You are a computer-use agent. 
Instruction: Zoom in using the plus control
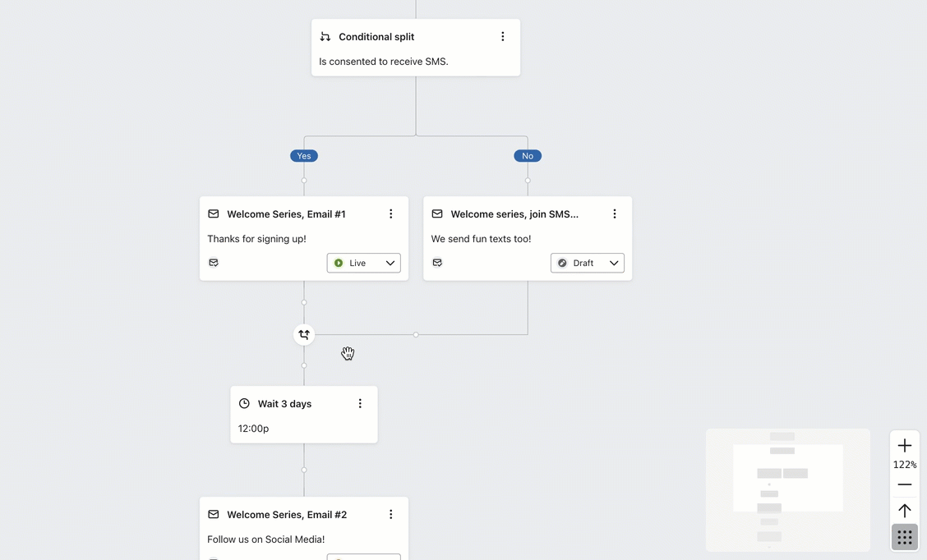pyautogui.click(x=904, y=444)
